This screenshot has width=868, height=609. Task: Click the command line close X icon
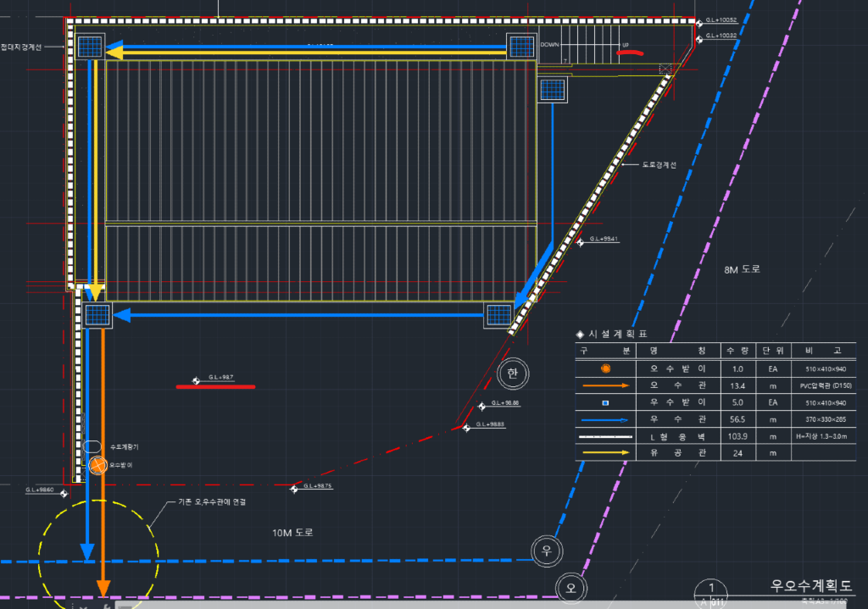click(84, 606)
